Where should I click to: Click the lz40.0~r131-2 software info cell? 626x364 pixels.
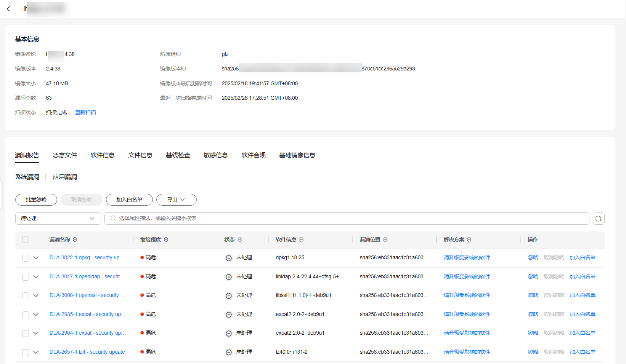point(292,352)
